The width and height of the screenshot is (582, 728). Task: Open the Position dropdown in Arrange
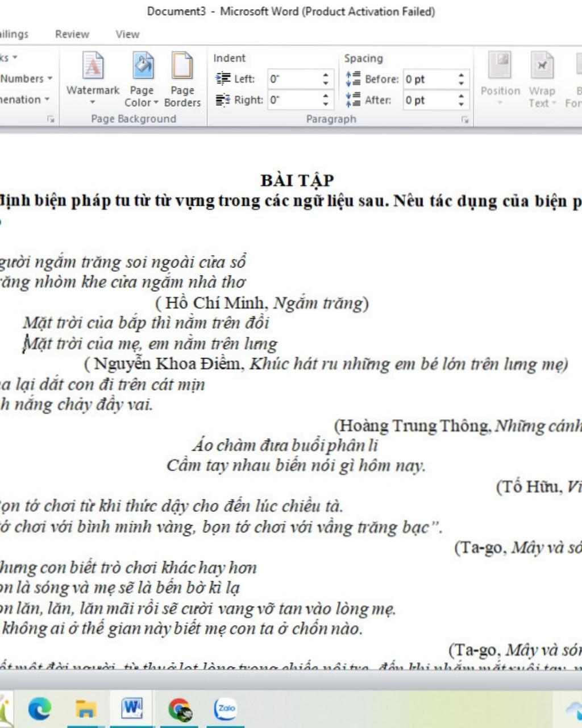(500, 78)
